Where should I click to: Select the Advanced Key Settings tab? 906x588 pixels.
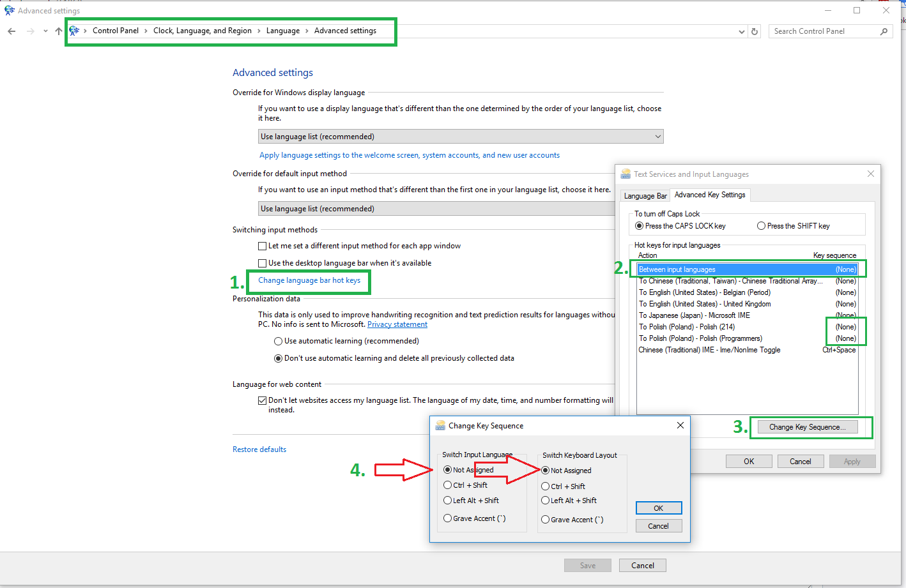[709, 195]
